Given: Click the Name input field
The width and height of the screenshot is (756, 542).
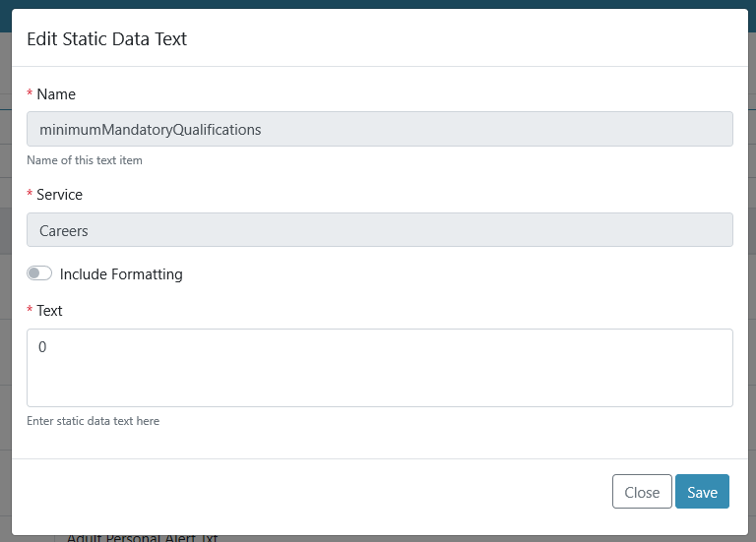Looking at the screenshot, I should [380, 129].
